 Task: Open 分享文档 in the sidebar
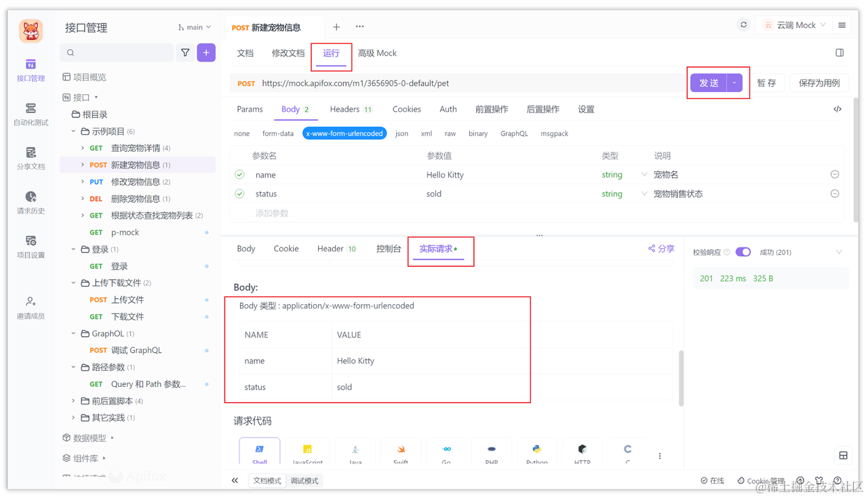click(x=31, y=159)
